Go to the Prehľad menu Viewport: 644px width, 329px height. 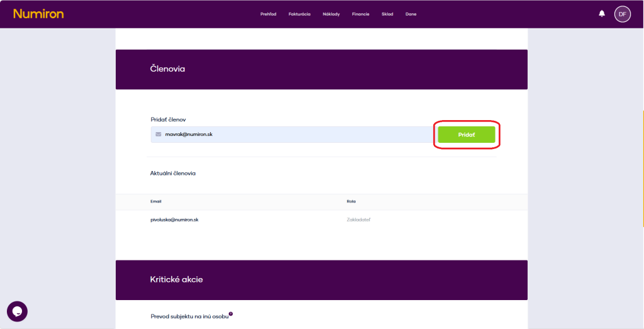pos(269,14)
